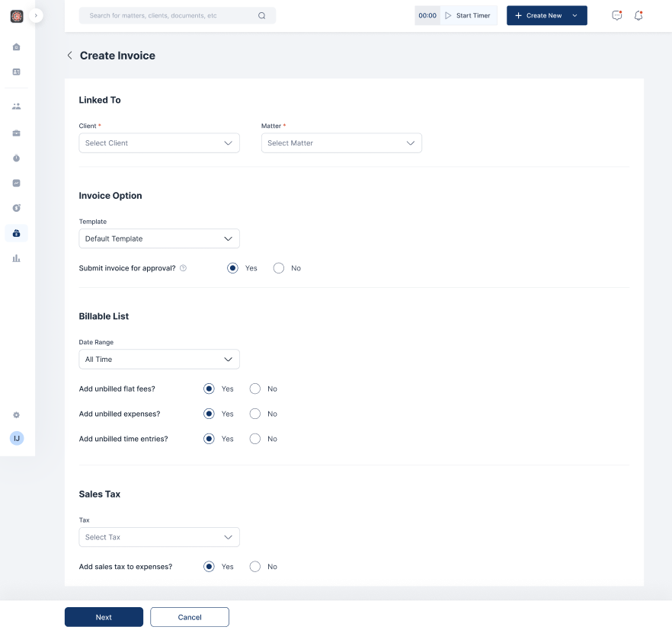Click the bar chart reports icon in sidebar
Viewport: 672px width, 630px height.
click(x=16, y=258)
